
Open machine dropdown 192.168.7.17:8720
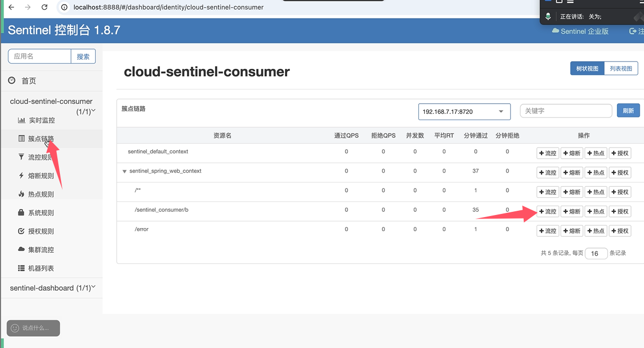[464, 112]
